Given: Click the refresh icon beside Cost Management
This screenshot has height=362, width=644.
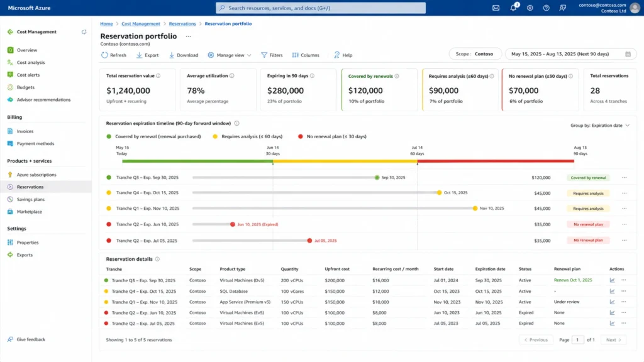Looking at the screenshot, I should (84, 32).
